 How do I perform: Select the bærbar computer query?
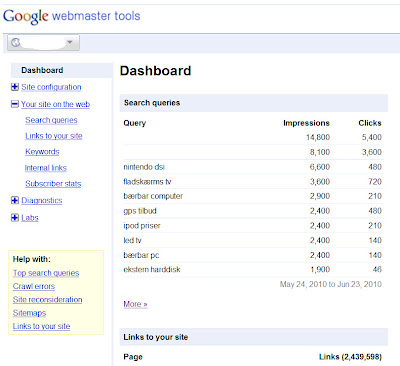pyautogui.click(x=153, y=196)
